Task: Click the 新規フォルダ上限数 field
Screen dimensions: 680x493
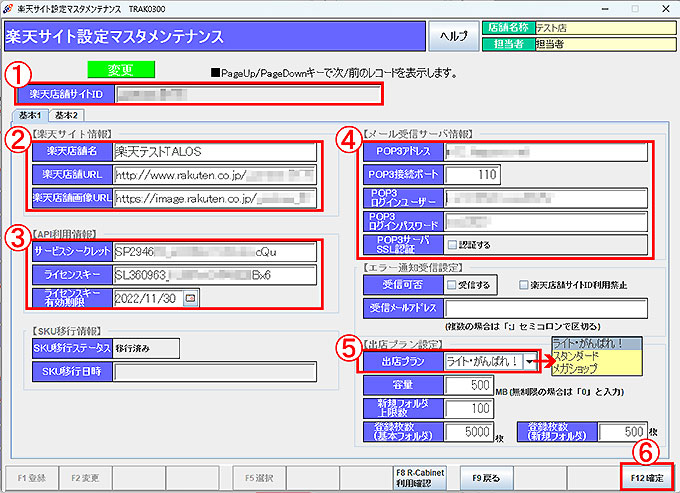Action: pos(468,408)
